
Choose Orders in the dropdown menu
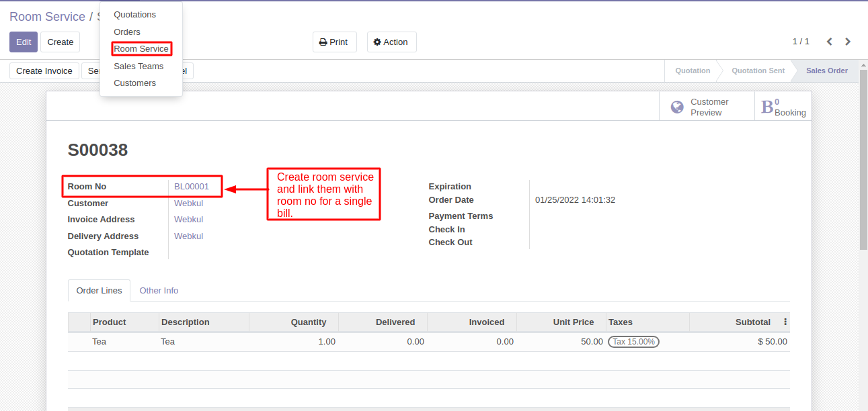(x=127, y=32)
